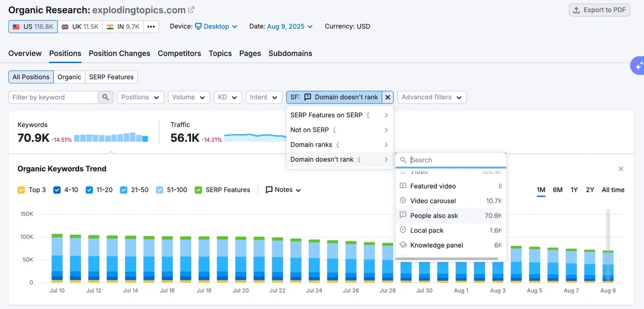This screenshot has width=644, height=309.
Task: Click the Featured video play icon
Action: [403, 186]
